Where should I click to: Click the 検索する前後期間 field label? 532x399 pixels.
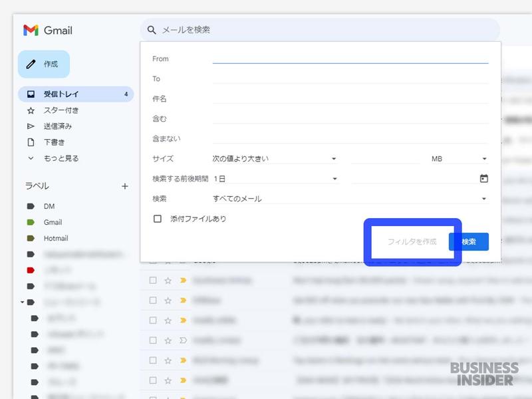pos(180,178)
